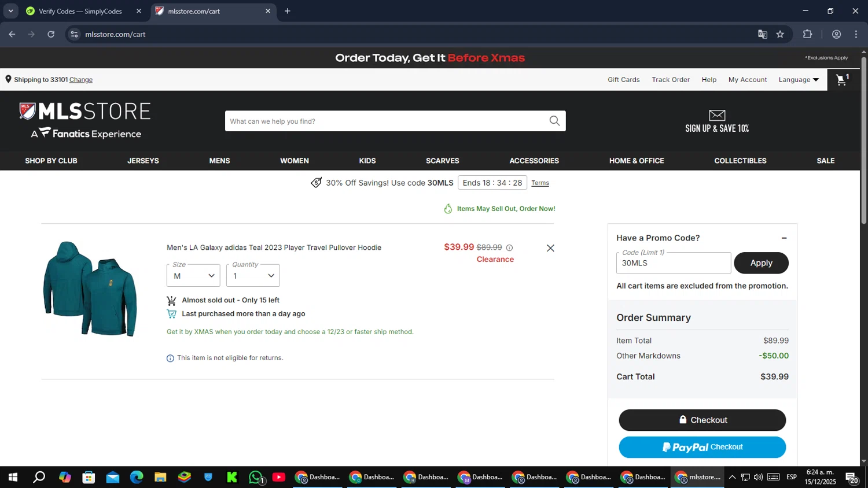Open the tab search dropdown arrow
868x488 pixels.
tap(10, 11)
